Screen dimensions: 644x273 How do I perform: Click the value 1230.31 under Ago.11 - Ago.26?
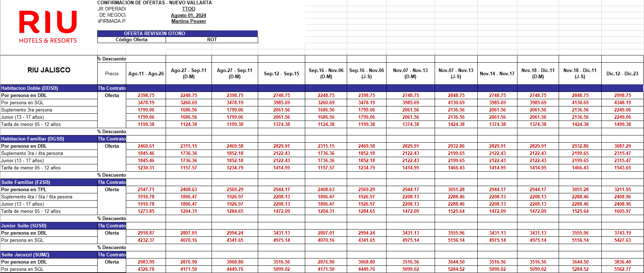click(146, 168)
